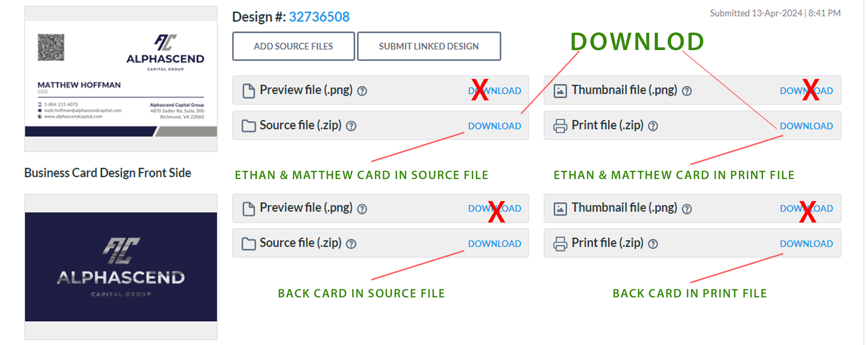Image resolution: width=868 pixels, height=345 pixels.
Task: Click help icon beside front Source file
Action: point(351,126)
